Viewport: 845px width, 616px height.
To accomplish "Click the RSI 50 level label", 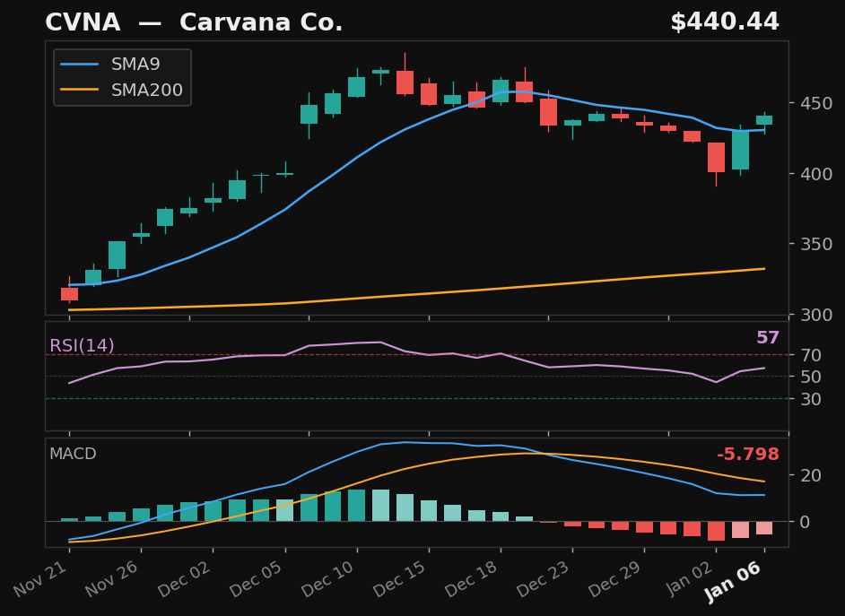I will [x=811, y=377].
